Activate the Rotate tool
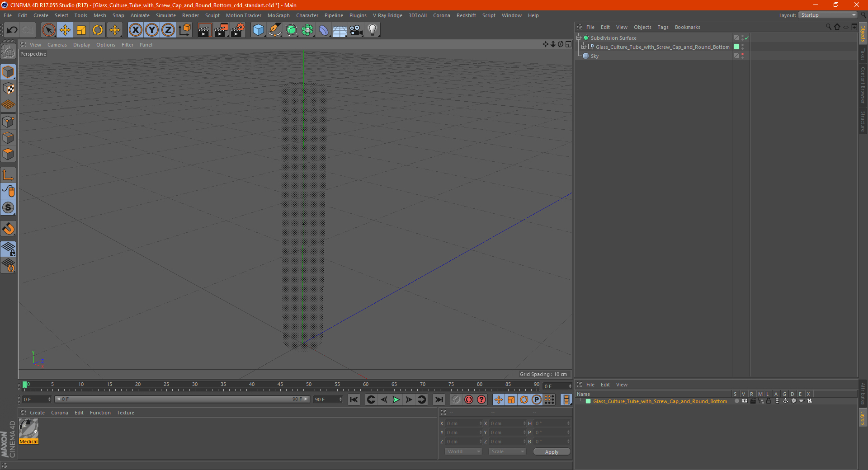The width and height of the screenshot is (868, 470). pyautogui.click(x=98, y=30)
